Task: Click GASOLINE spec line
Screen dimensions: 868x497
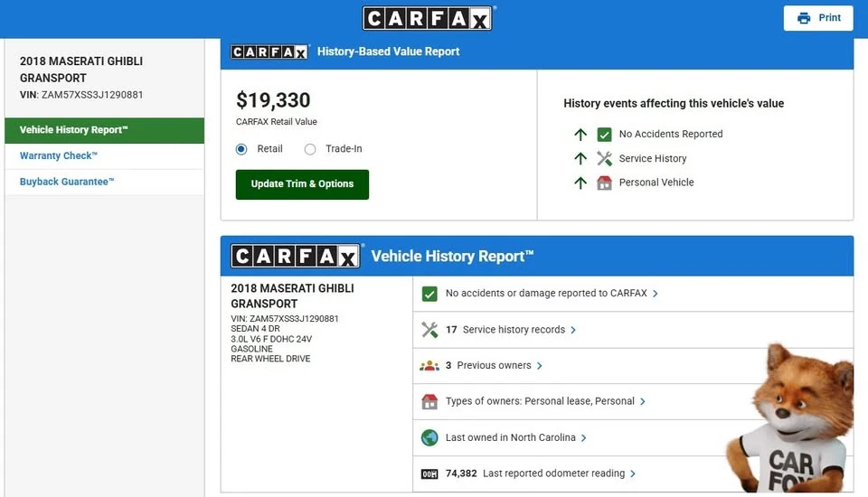Action: click(252, 349)
